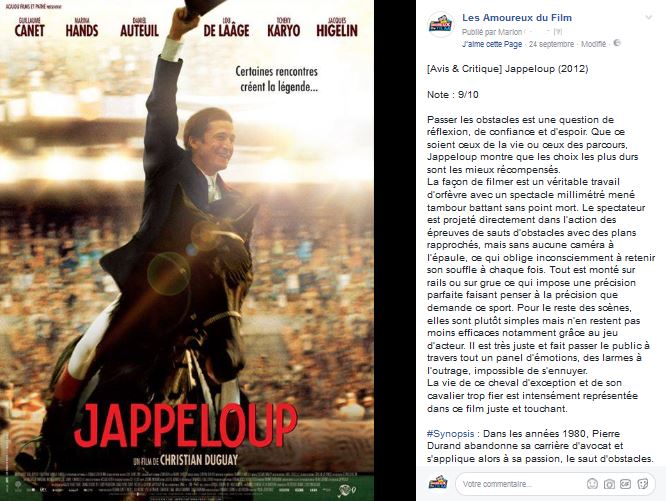Open the #Synopsis hashtag
Viewport: 666px width, 501px height.
[x=450, y=433]
